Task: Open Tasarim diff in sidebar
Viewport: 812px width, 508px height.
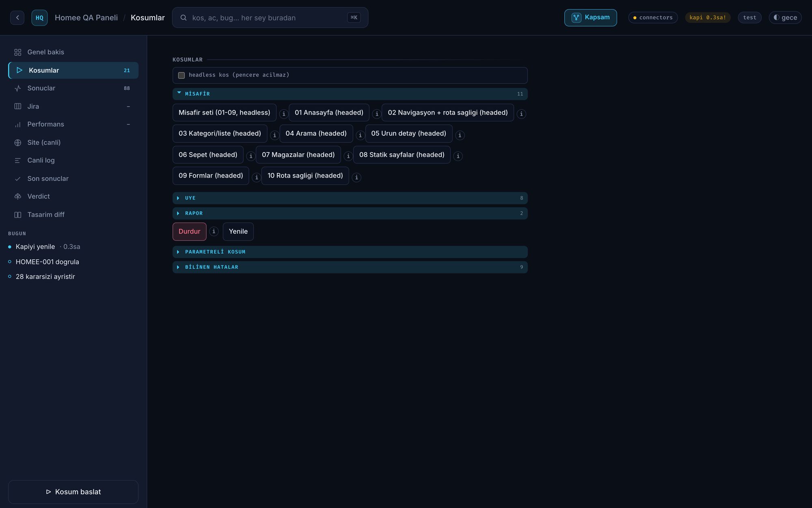Action: coord(73,215)
